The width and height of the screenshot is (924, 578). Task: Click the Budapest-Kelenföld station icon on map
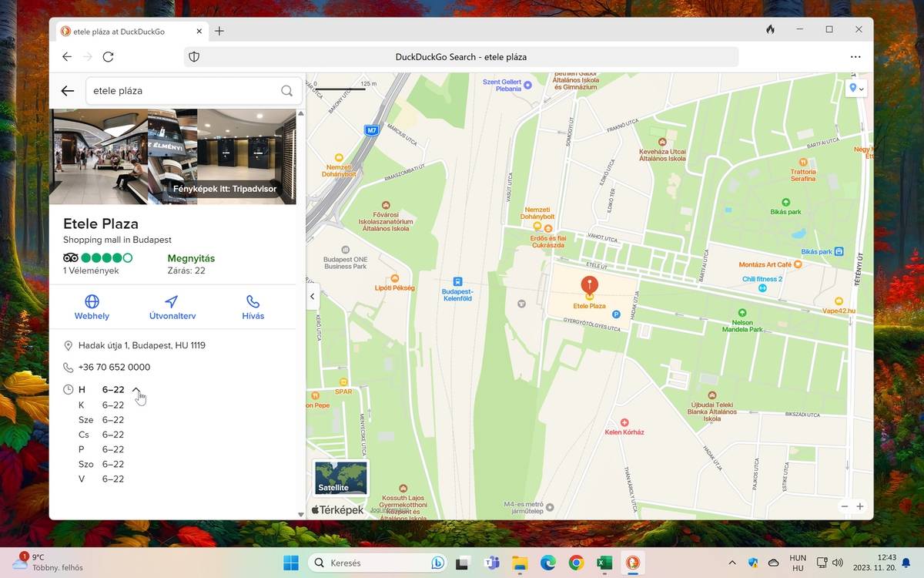[x=458, y=282]
